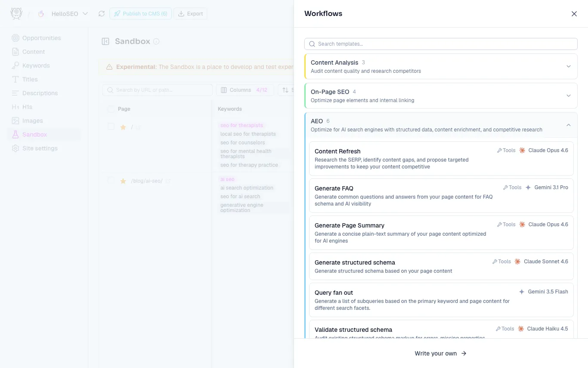Expand the Content Analysis workflow group
The image size is (588, 368).
(x=441, y=66)
